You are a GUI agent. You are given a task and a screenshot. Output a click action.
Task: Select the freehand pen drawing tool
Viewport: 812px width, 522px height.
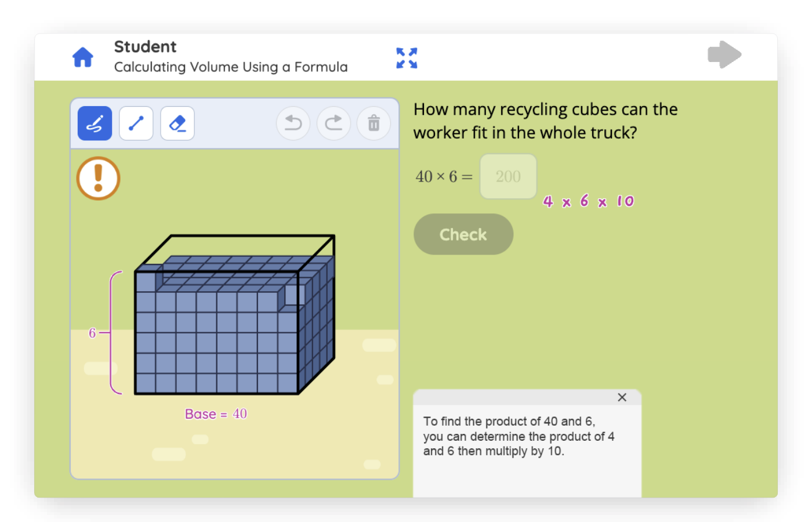(95, 123)
